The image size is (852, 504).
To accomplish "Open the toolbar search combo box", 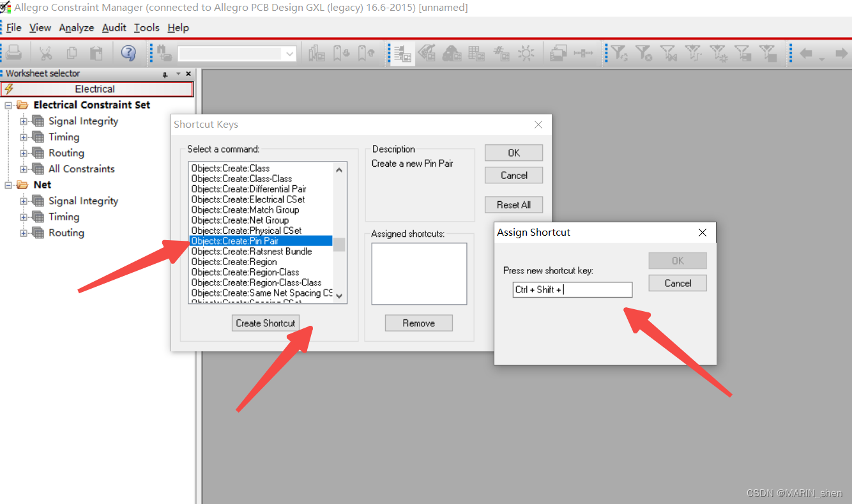I will [x=237, y=54].
